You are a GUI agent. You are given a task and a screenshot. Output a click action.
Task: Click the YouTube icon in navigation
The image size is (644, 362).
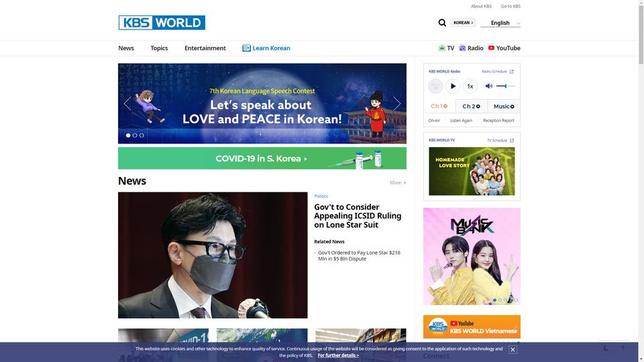[491, 48]
